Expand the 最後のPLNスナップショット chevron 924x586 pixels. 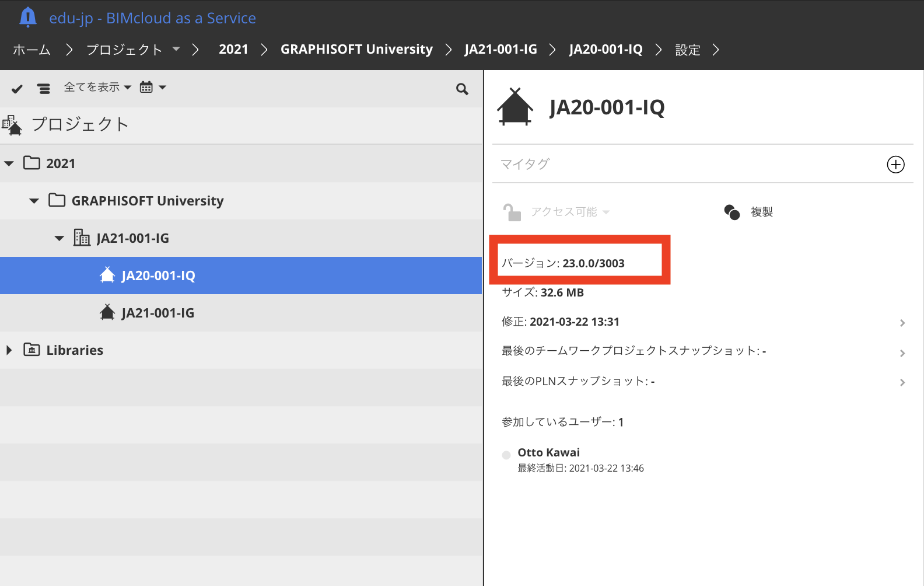(902, 382)
